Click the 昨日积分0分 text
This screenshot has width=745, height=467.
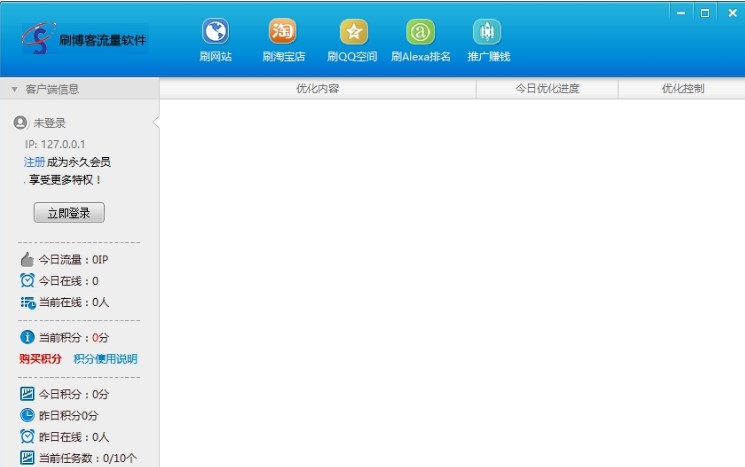[68, 415]
